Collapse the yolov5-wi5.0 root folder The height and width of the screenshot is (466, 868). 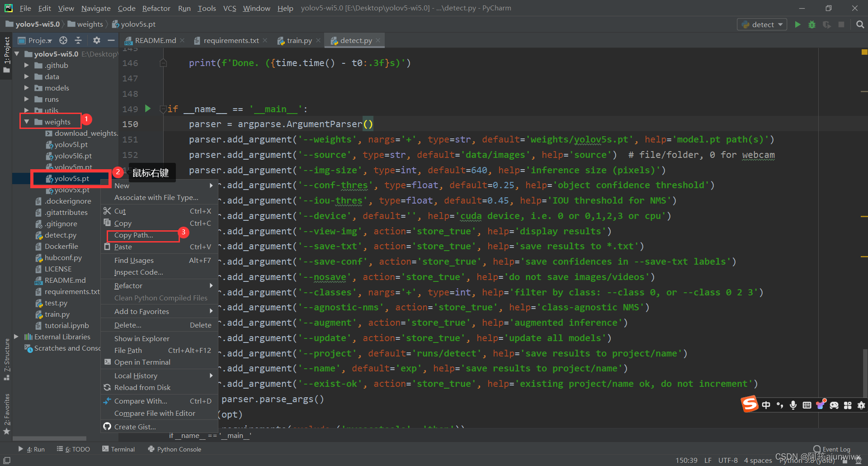(17, 54)
